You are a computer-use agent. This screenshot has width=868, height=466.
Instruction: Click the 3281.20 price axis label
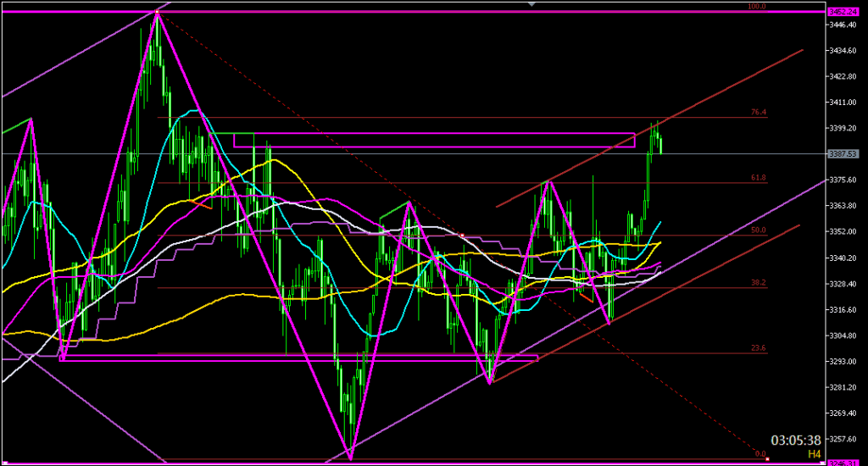(842, 387)
